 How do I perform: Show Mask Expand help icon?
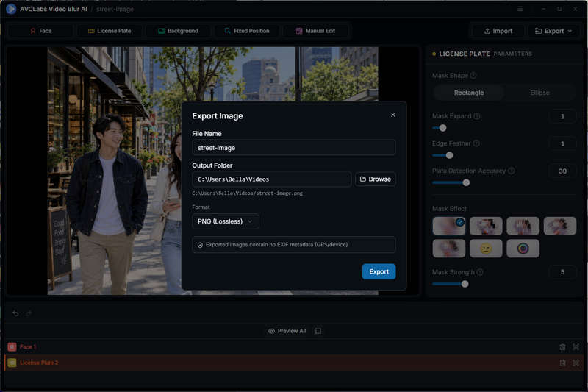(476, 116)
